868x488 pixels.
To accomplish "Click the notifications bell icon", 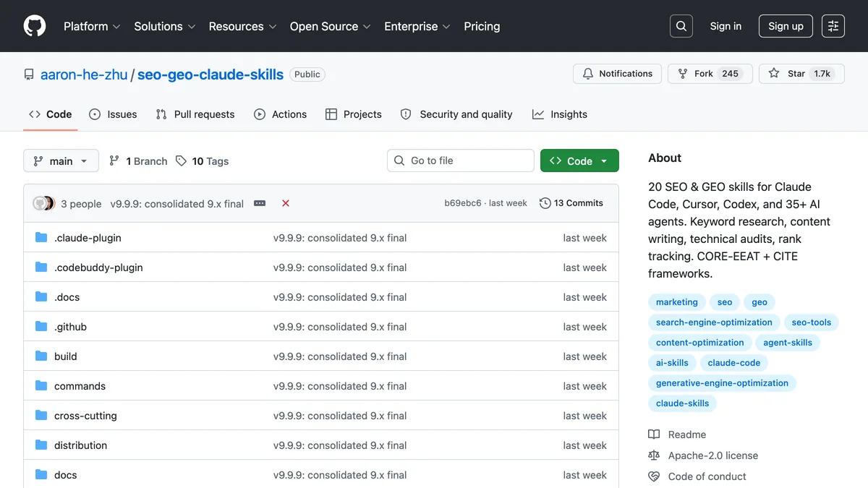I will coord(588,74).
